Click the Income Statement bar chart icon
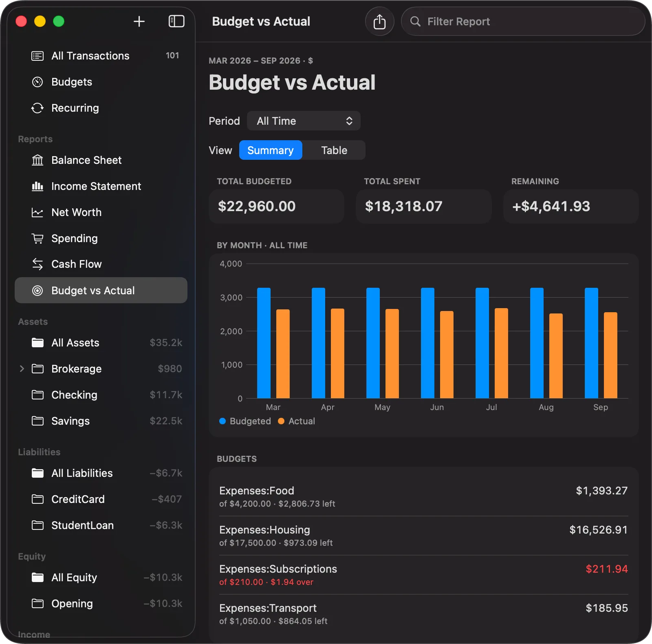Screen dimensions: 652x644 37,186
